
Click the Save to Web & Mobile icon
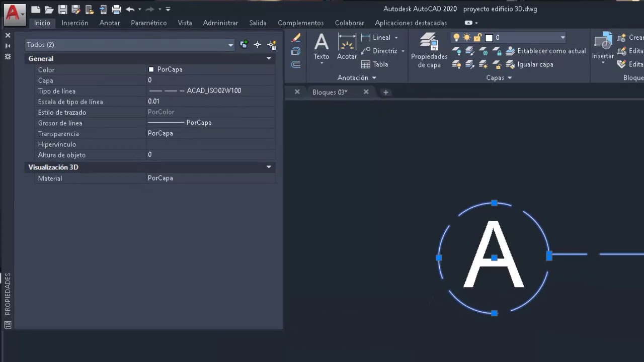tap(103, 10)
